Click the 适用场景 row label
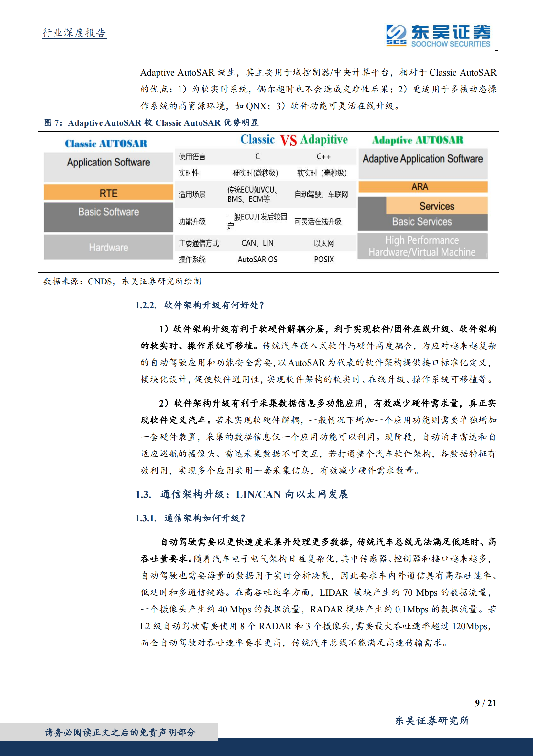 coord(192,195)
